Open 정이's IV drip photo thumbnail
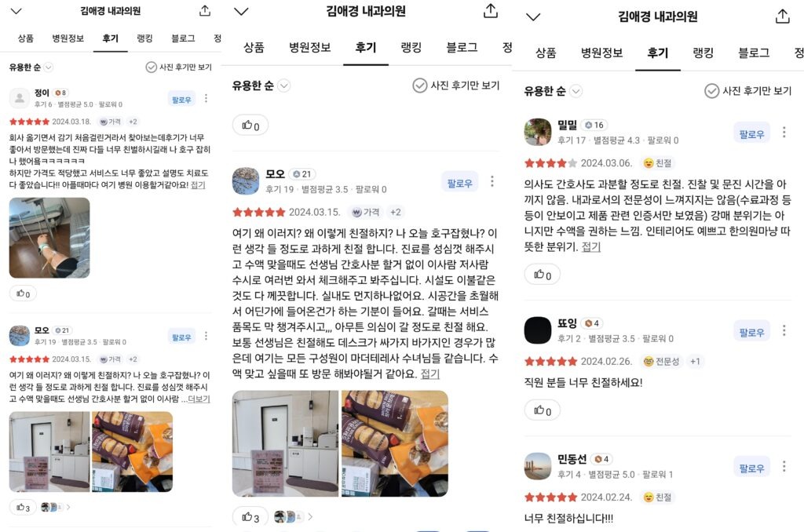The image size is (804, 532). pos(49,238)
